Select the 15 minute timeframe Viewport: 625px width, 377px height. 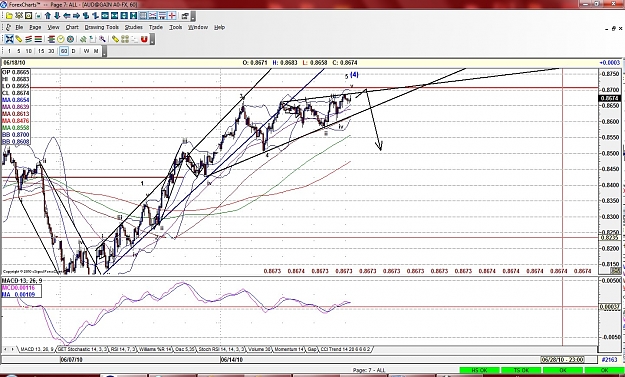click(x=41, y=51)
